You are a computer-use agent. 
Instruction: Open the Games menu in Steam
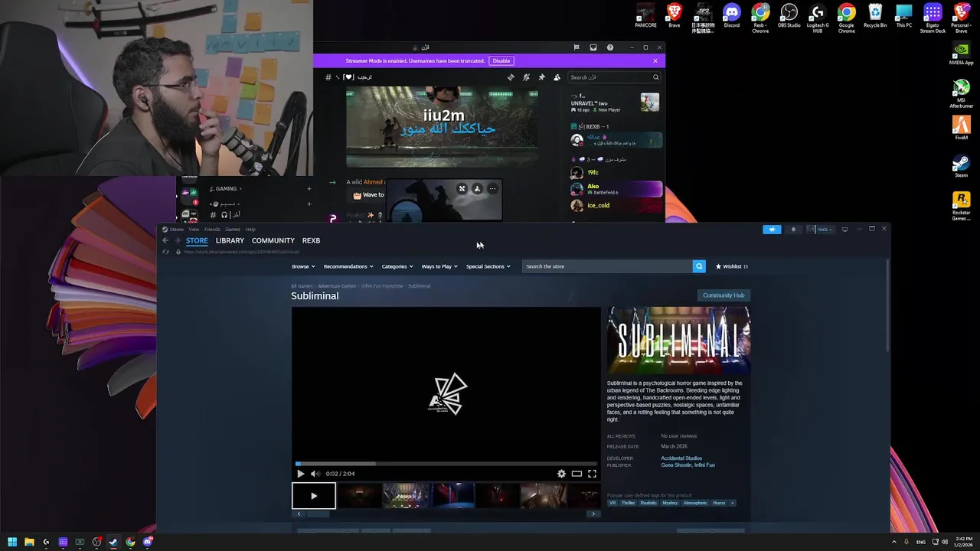pos(233,229)
